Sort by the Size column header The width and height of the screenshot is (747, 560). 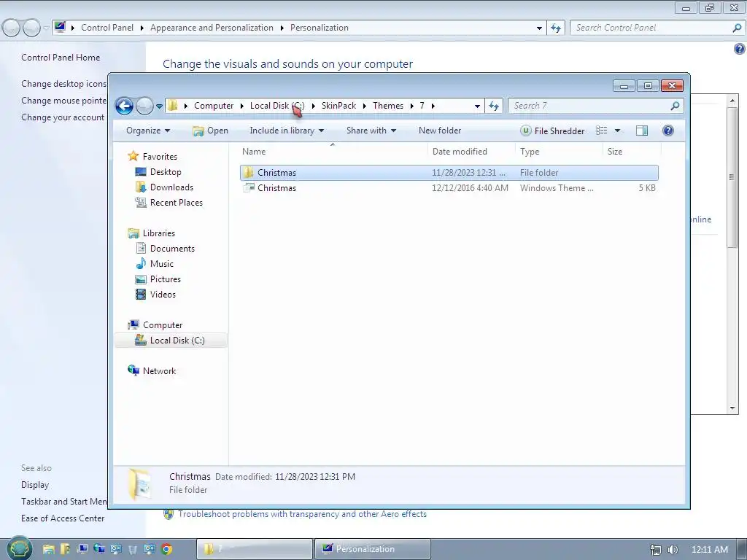click(632, 152)
